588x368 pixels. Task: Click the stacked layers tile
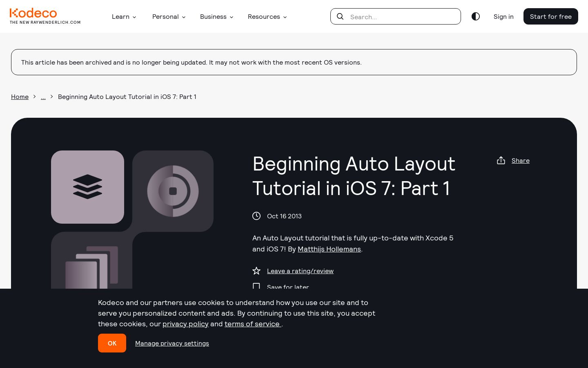(87, 187)
